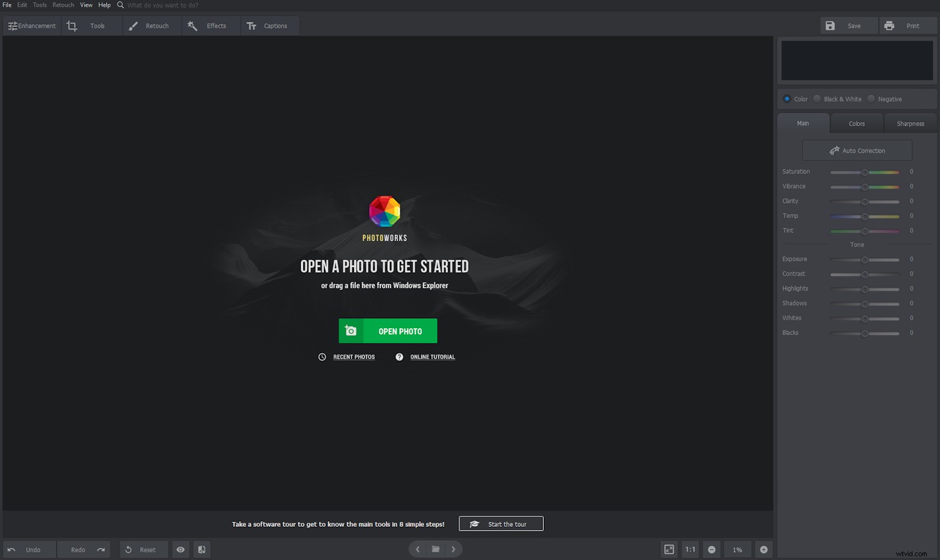Click the search field asking what to do

163,5
